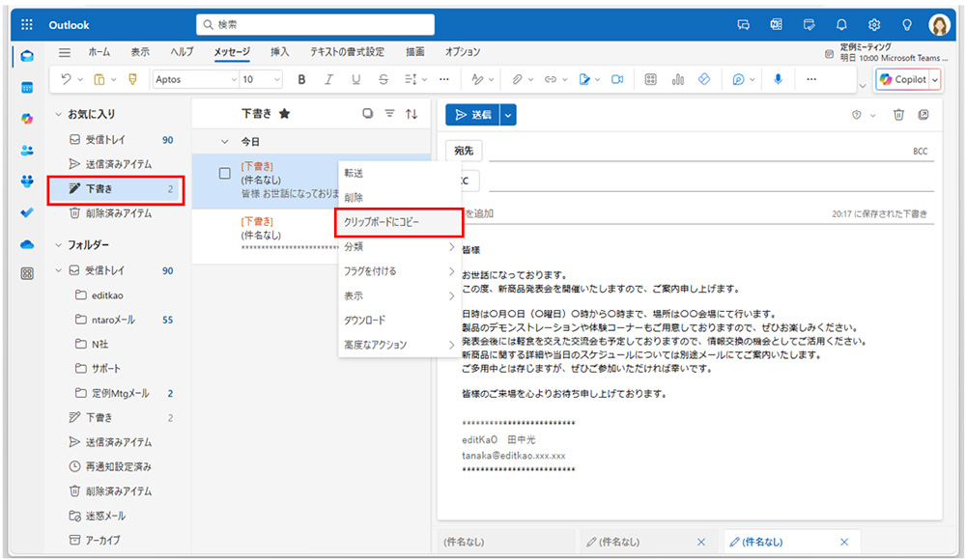Apply Bold formatting
Screen dimensions: 966x560
pyautogui.click(x=301, y=79)
